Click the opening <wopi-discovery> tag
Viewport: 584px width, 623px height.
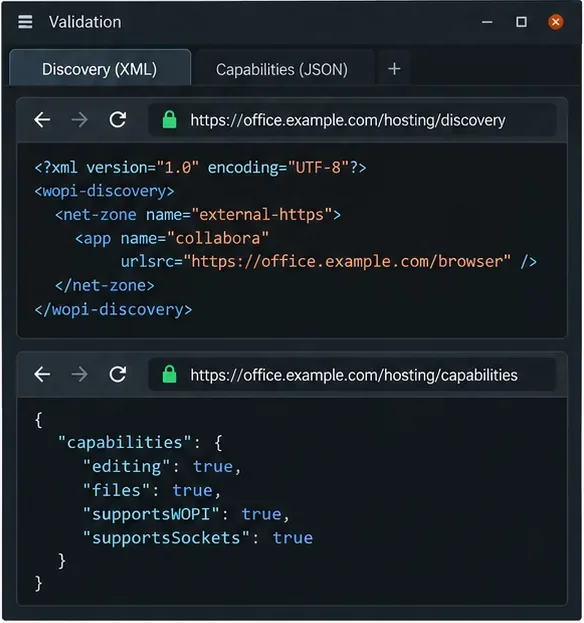104,191
